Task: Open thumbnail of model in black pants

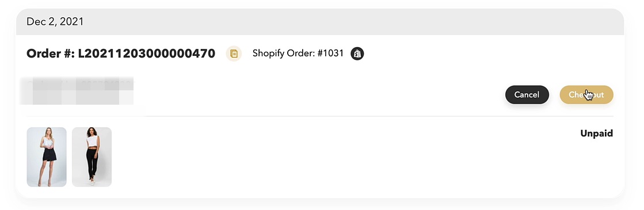Action: click(x=92, y=157)
